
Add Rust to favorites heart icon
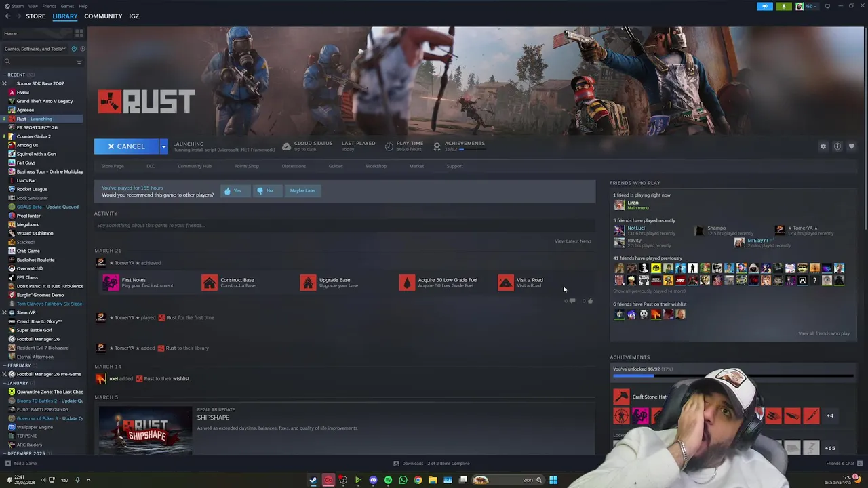click(852, 146)
